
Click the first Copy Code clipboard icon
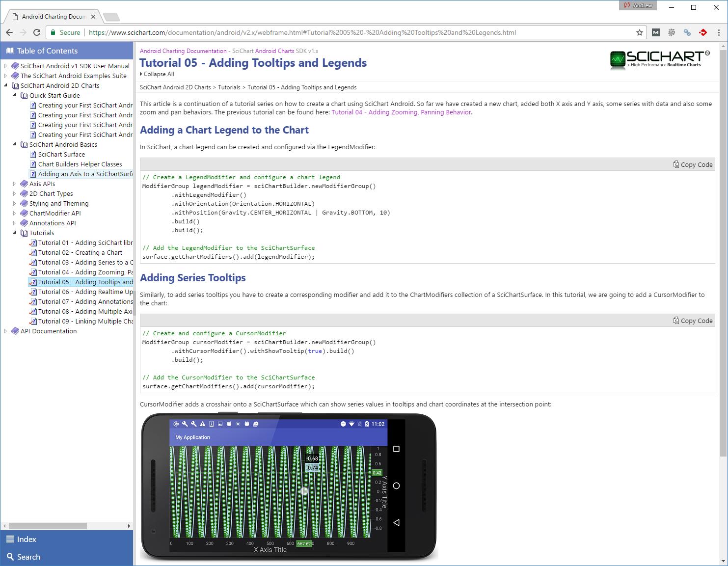pyautogui.click(x=676, y=164)
